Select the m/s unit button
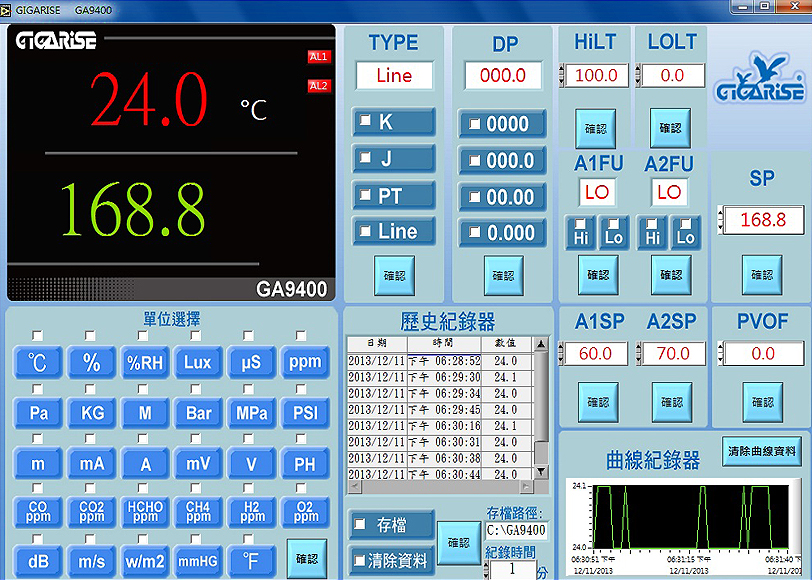Image resolution: width=812 pixels, height=580 pixels. click(x=92, y=561)
